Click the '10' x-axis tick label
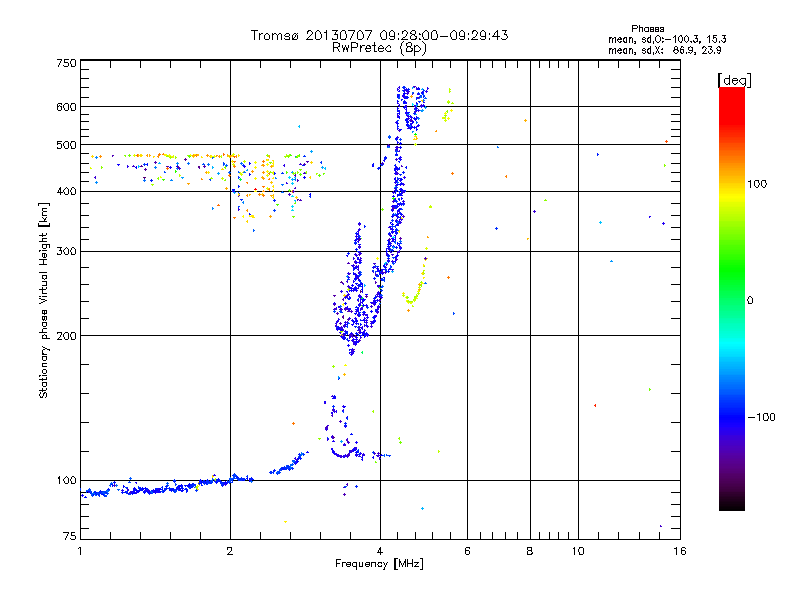Screen dimensions: 800x600 [578, 551]
